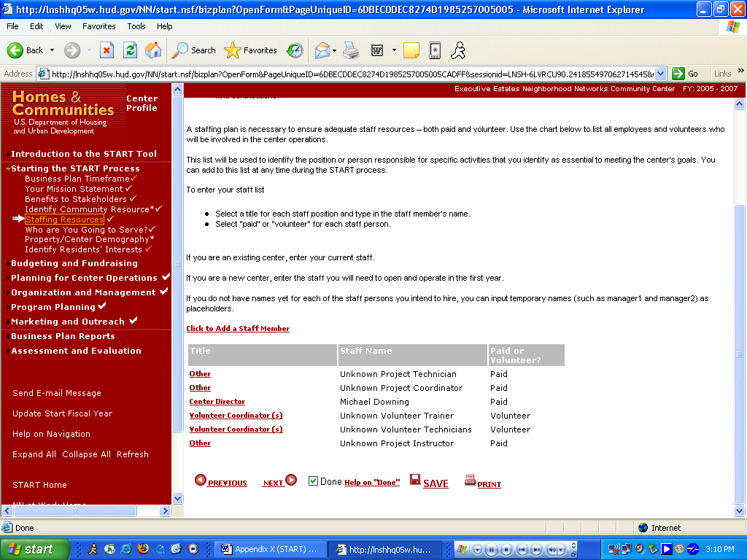747x560 pixels.
Task: Click the yellow note toolbar icon
Action: (411, 50)
